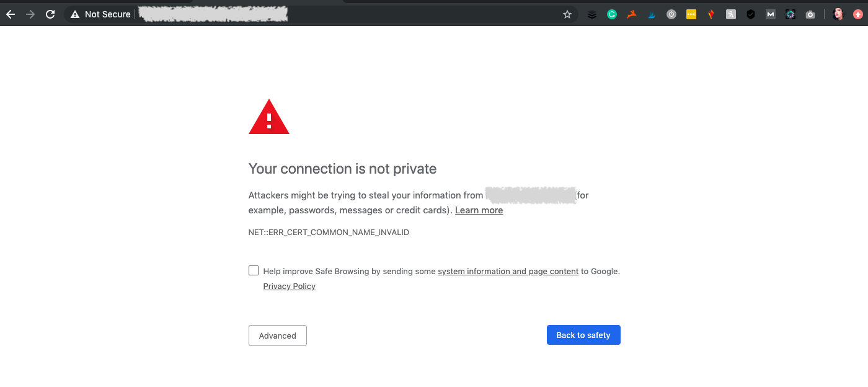868x387 pixels.
Task: Open the gray M extension icon
Action: point(771,14)
